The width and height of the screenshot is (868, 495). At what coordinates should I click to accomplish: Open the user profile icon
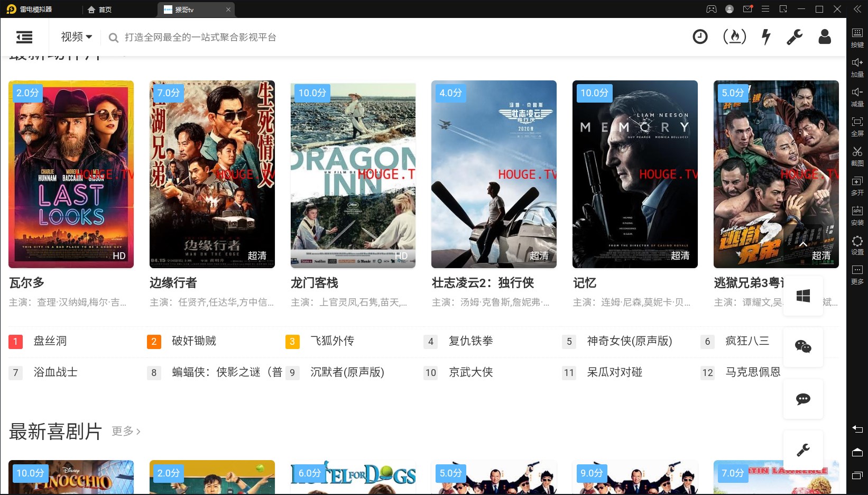(x=825, y=36)
